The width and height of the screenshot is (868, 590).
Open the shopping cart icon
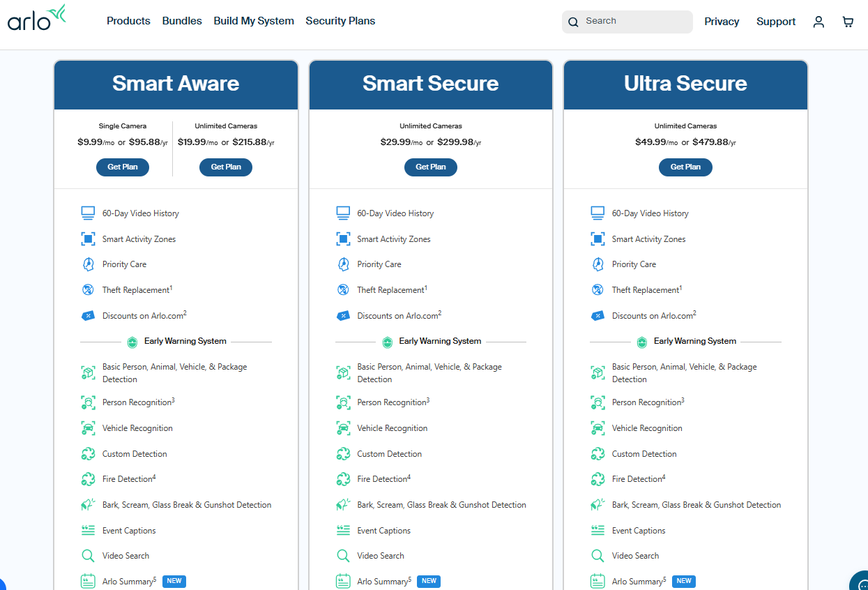pyautogui.click(x=848, y=22)
